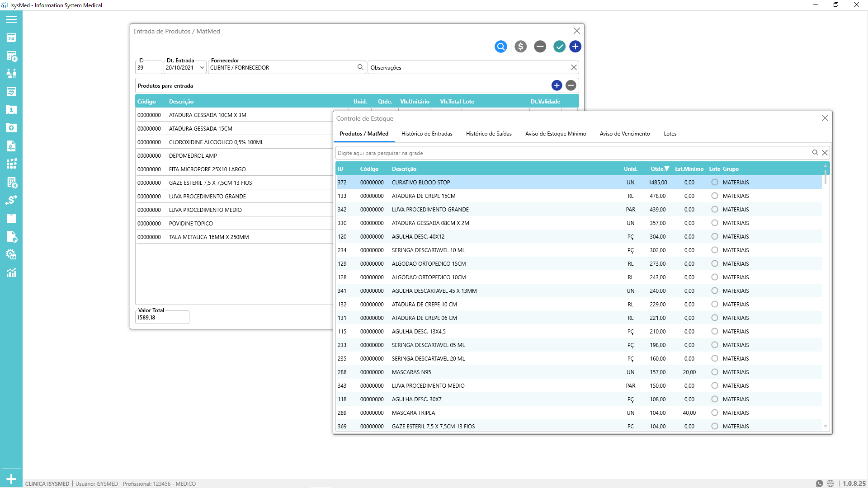
Task: Click the dollar sign finance button
Action: point(520,47)
